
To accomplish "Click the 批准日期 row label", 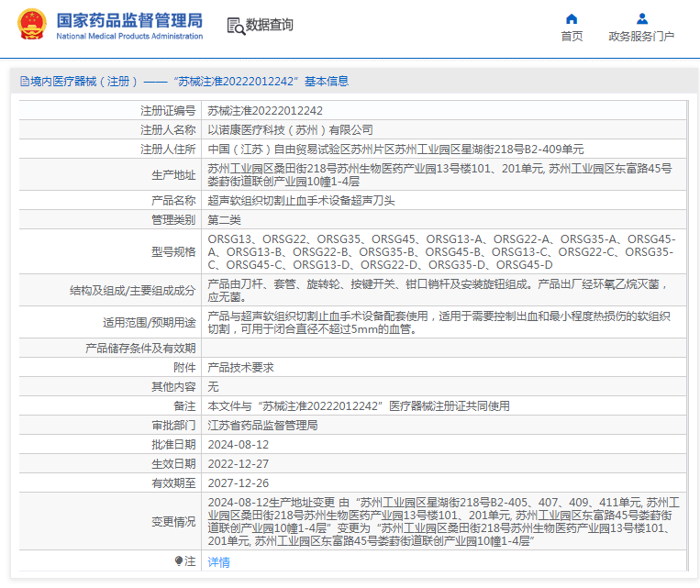I will tap(173, 445).
